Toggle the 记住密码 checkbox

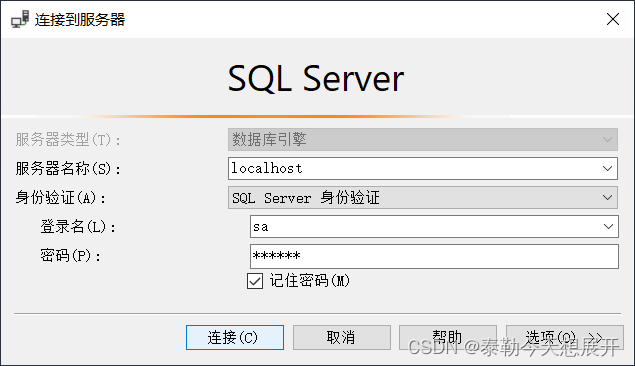pos(255,281)
